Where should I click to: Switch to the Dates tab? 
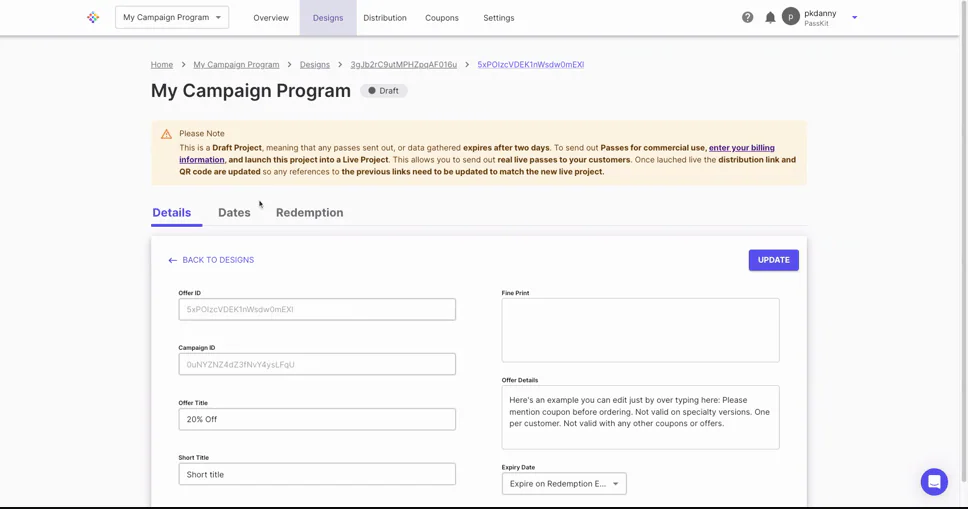pos(234,212)
